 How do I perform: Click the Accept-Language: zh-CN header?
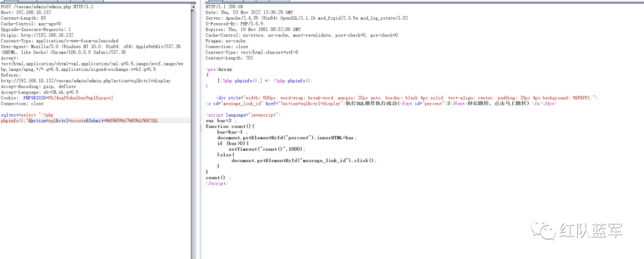coord(39,92)
